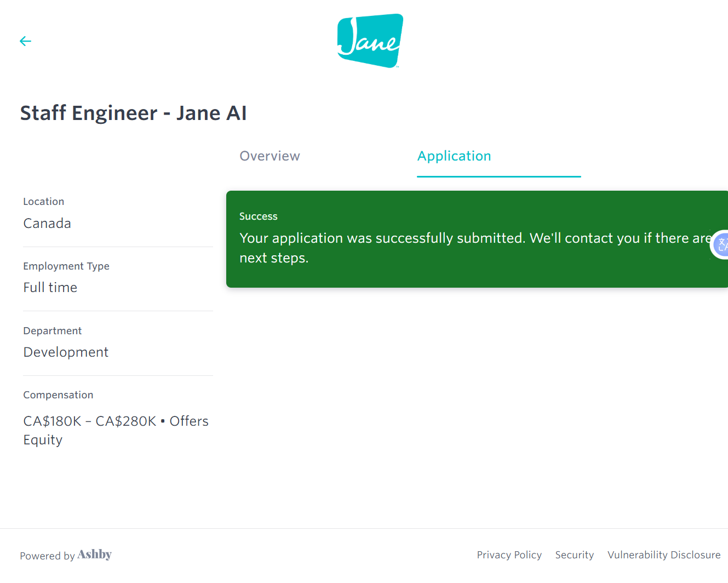Open the Privacy Policy link
The height and width of the screenshot is (583, 728).
click(509, 555)
